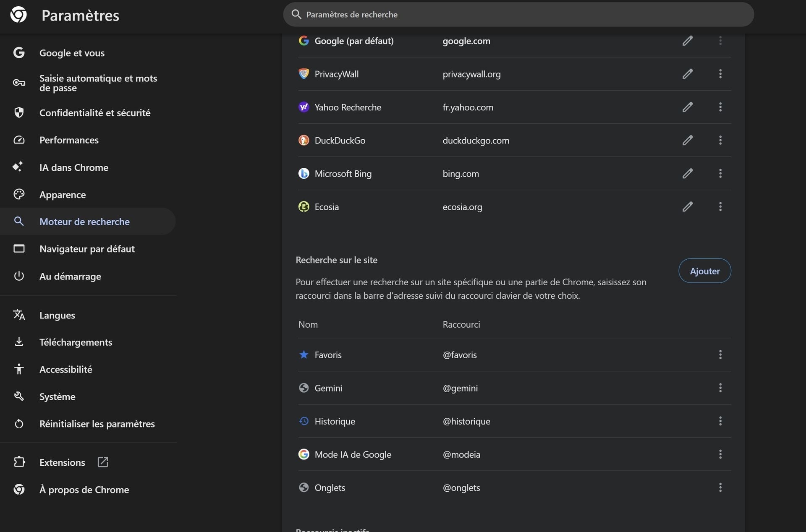
Task: Edit Ecosia entry using pencil icon
Action: point(687,206)
